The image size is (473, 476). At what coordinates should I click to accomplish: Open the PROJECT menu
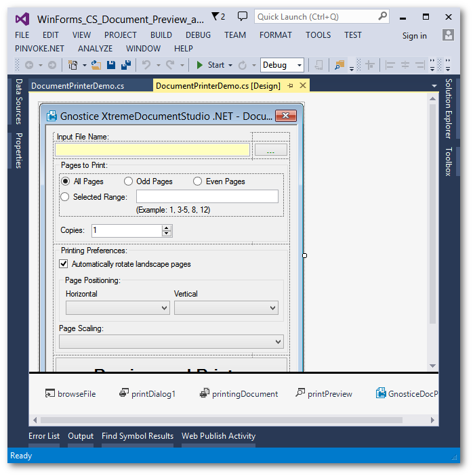(121, 35)
